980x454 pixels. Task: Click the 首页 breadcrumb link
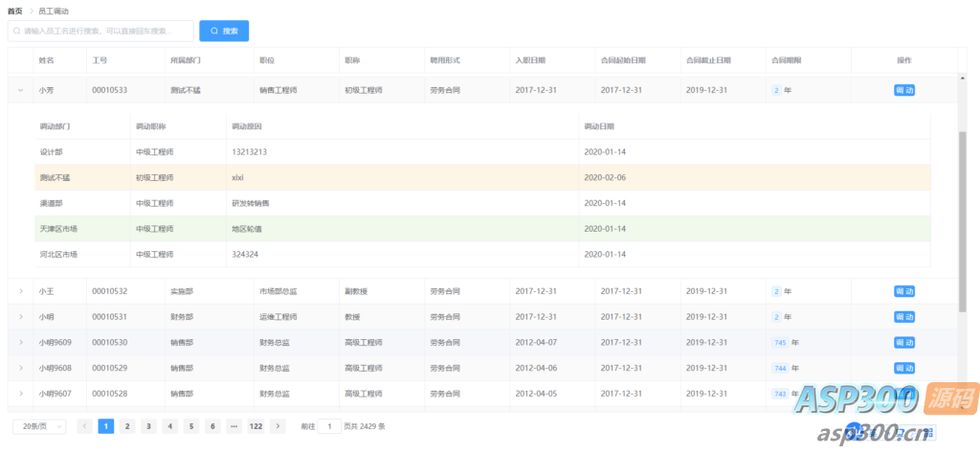[x=14, y=11]
